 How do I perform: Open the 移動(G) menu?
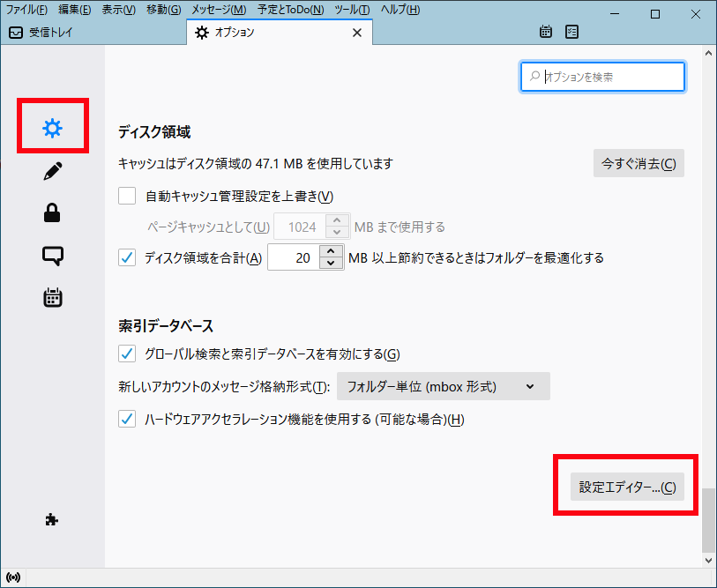pyautogui.click(x=164, y=10)
